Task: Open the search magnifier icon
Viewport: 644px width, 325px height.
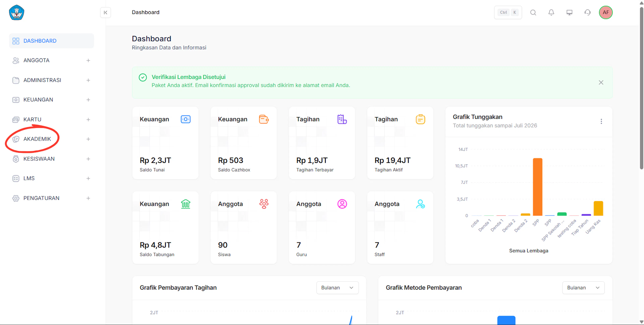Action: (x=533, y=13)
